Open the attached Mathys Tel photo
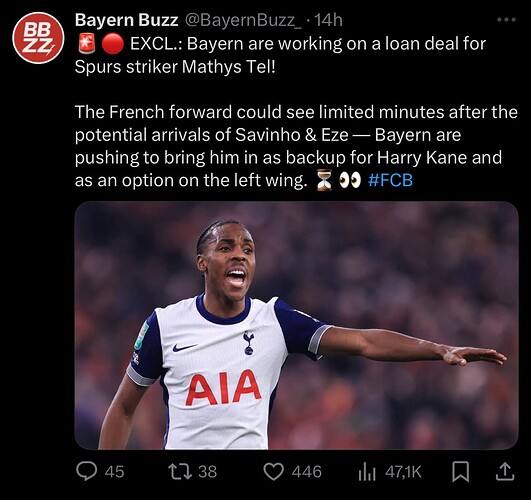531x500 pixels. 296,325
